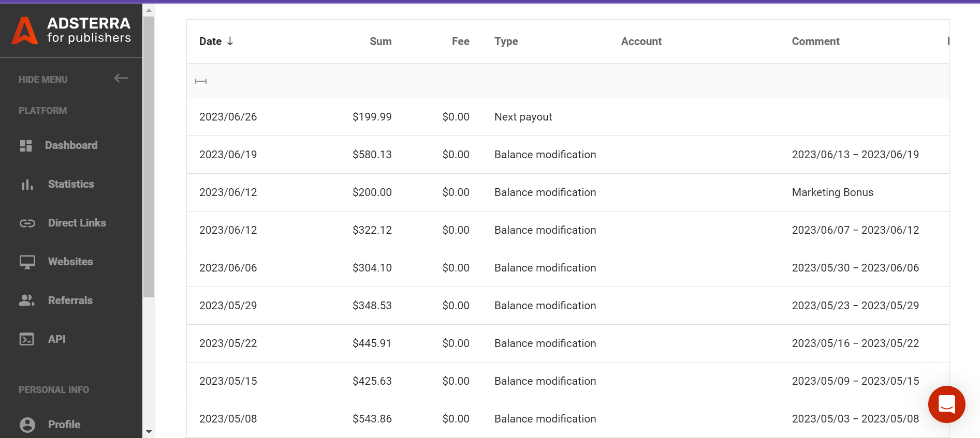Click the column width resize icon
The image size is (980, 438).
tap(201, 81)
